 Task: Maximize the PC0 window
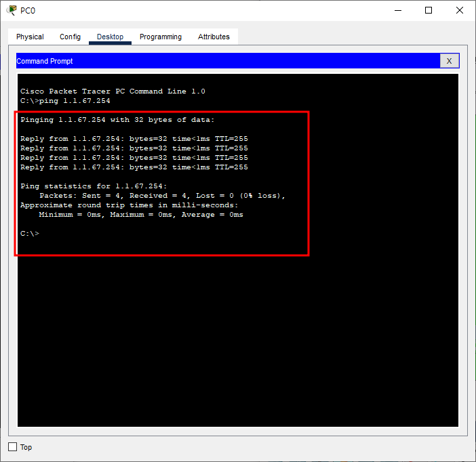(x=429, y=10)
